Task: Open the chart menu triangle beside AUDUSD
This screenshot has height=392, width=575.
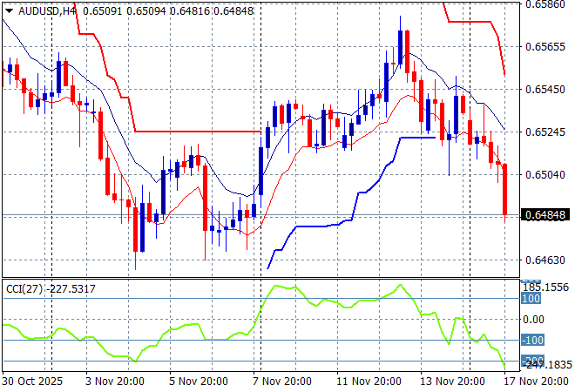Action: pos(10,11)
